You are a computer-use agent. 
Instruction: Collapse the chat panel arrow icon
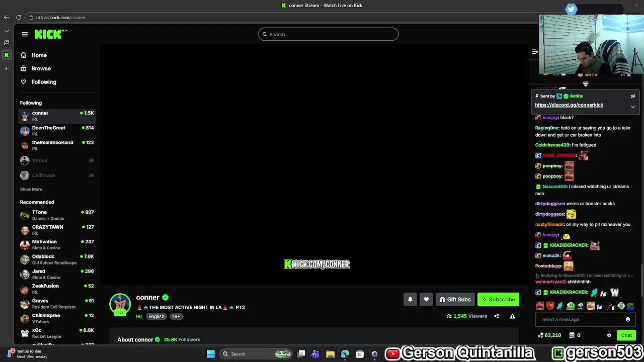tap(535, 52)
